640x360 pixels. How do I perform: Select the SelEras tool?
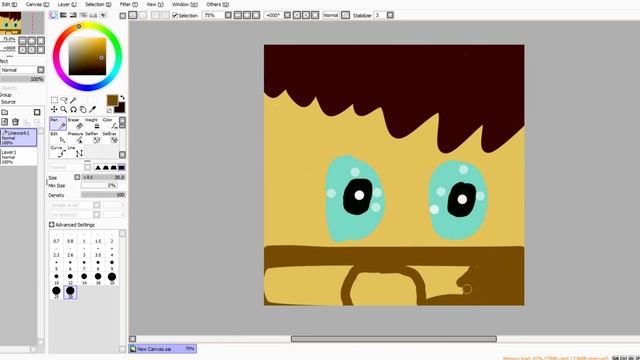(109, 138)
